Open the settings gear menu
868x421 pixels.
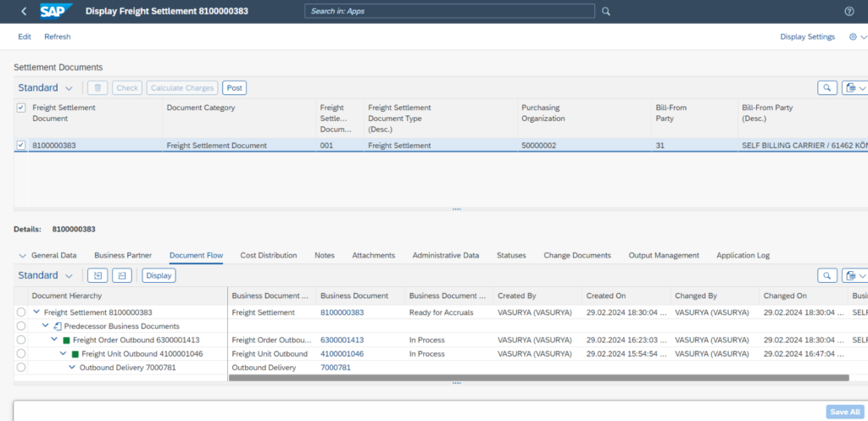point(854,37)
